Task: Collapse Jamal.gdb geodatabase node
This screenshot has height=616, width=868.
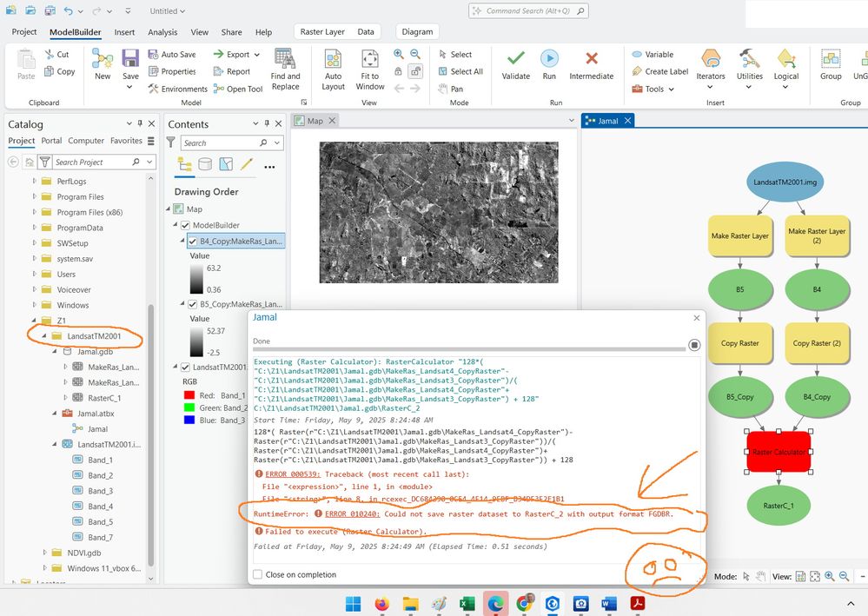Action: (x=54, y=352)
